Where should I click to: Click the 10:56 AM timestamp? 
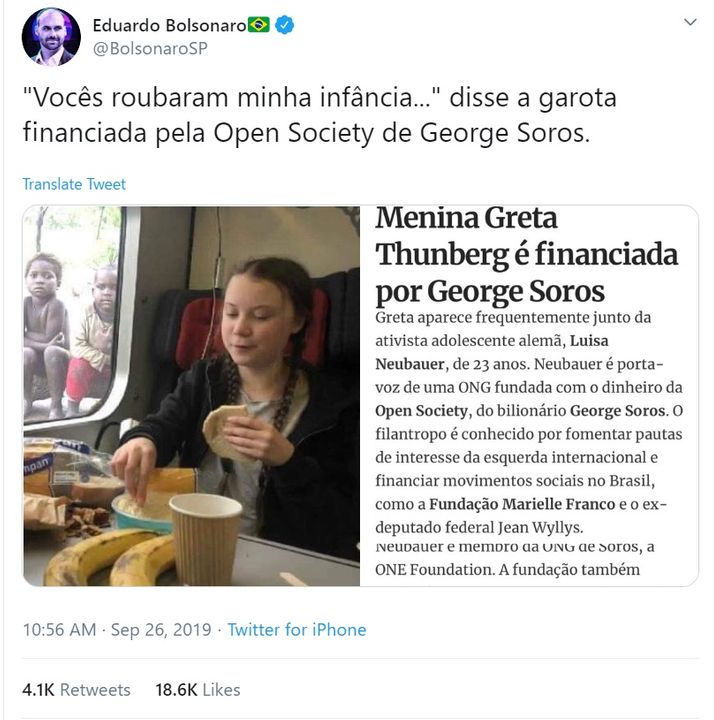click(x=60, y=630)
